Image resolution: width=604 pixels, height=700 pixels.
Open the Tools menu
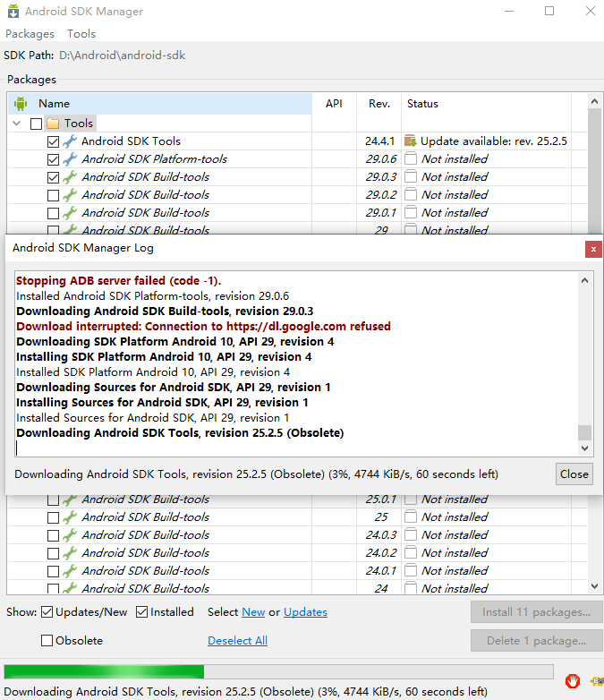pyautogui.click(x=81, y=34)
